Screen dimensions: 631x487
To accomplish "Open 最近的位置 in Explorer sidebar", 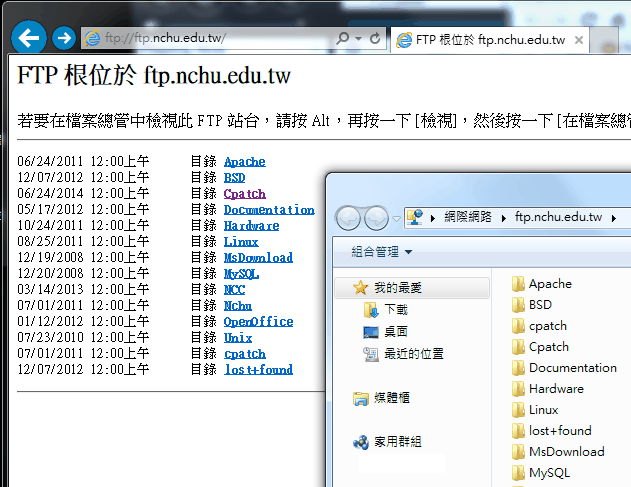I will [x=414, y=354].
